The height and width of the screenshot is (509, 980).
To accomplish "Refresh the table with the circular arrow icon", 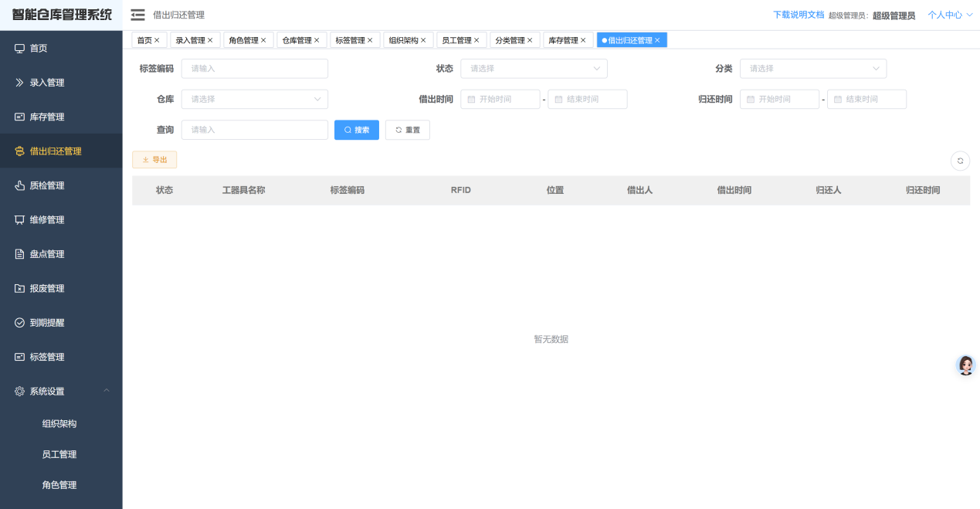I will [960, 161].
